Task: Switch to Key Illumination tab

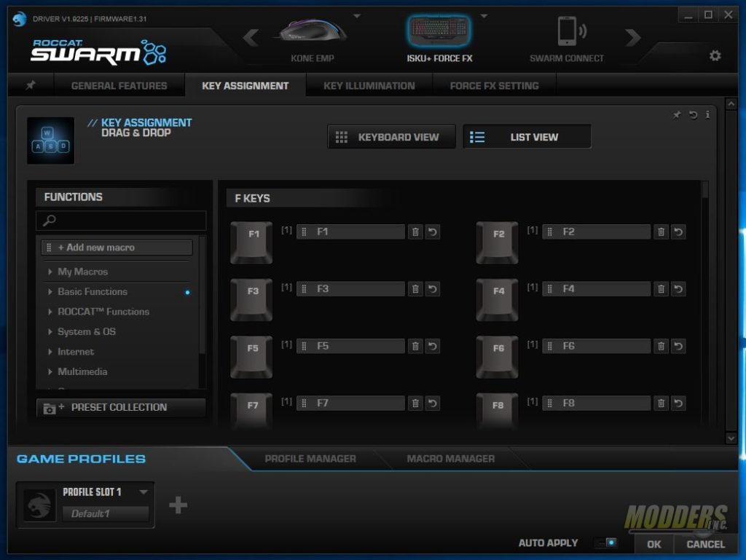Action: click(369, 86)
